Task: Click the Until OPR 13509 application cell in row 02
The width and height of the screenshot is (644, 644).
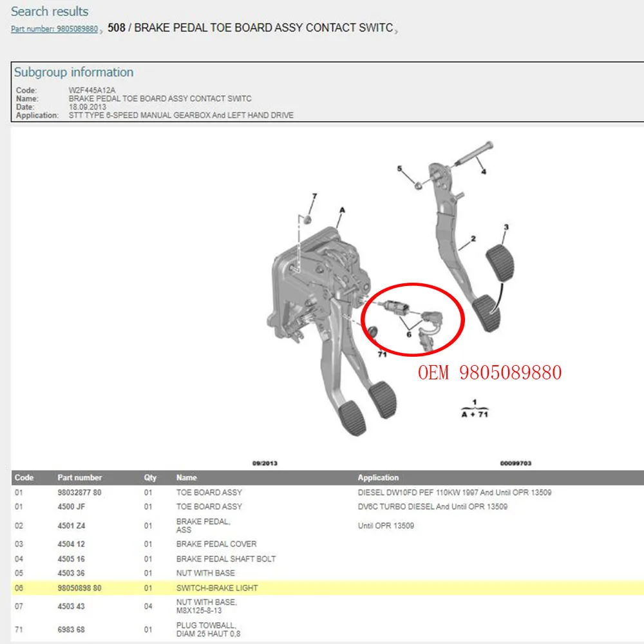Action: (x=386, y=526)
